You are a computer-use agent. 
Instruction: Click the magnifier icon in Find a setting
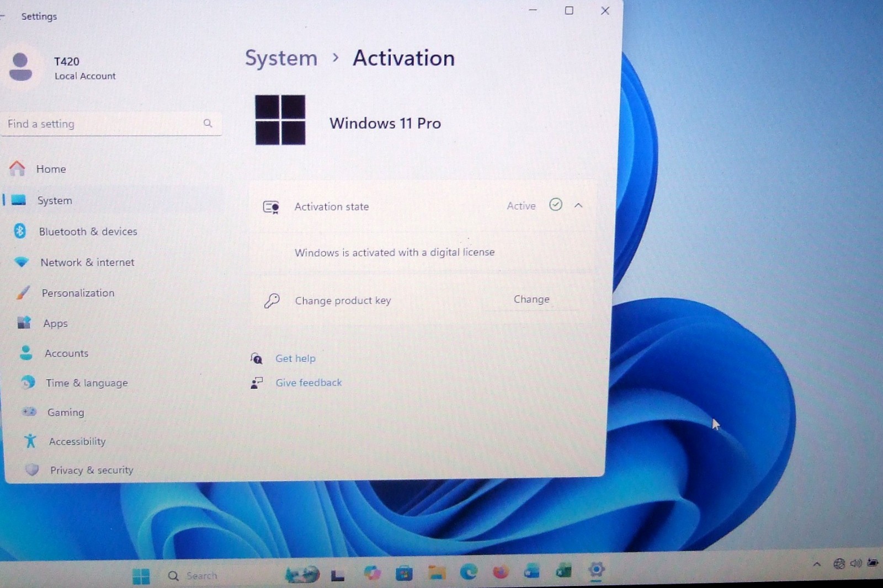(x=208, y=123)
